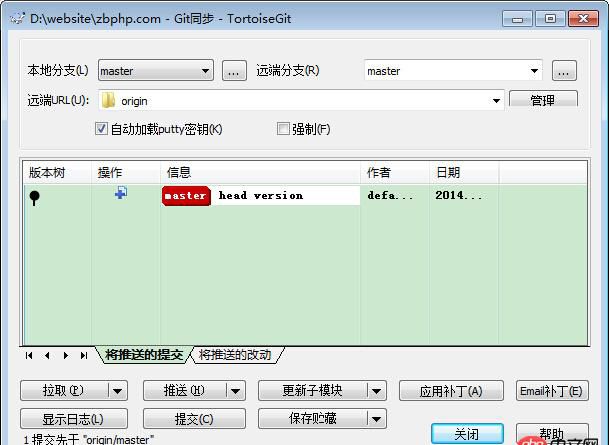Click the author cell 'defa...'

[390, 195]
